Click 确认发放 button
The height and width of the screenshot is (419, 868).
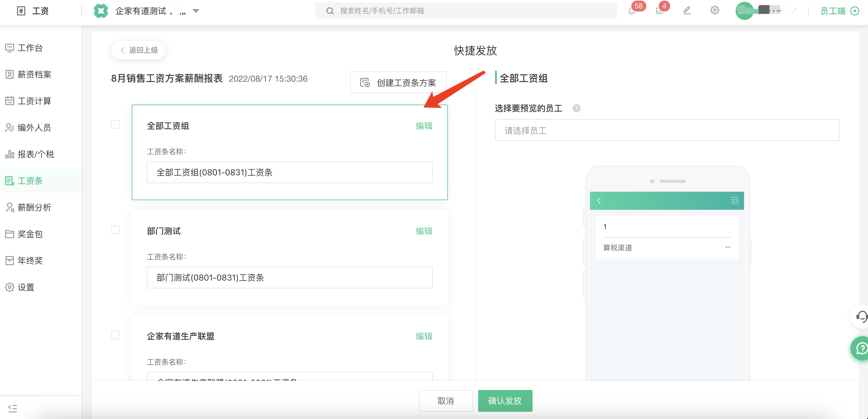pyautogui.click(x=505, y=401)
